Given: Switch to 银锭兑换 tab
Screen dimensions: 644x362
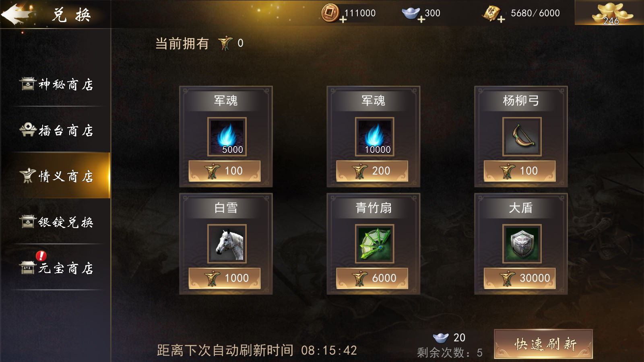Looking at the screenshot, I should (56, 222).
